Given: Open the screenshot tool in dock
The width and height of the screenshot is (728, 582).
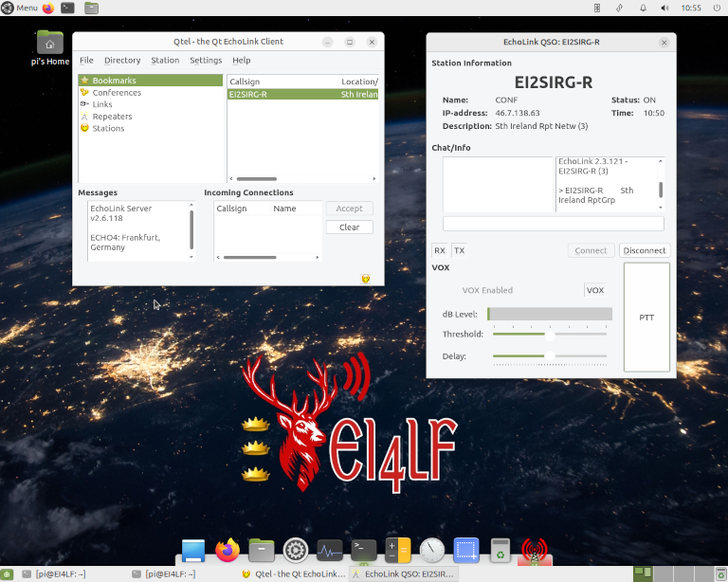Looking at the screenshot, I should pyautogui.click(x=466, y=550).
